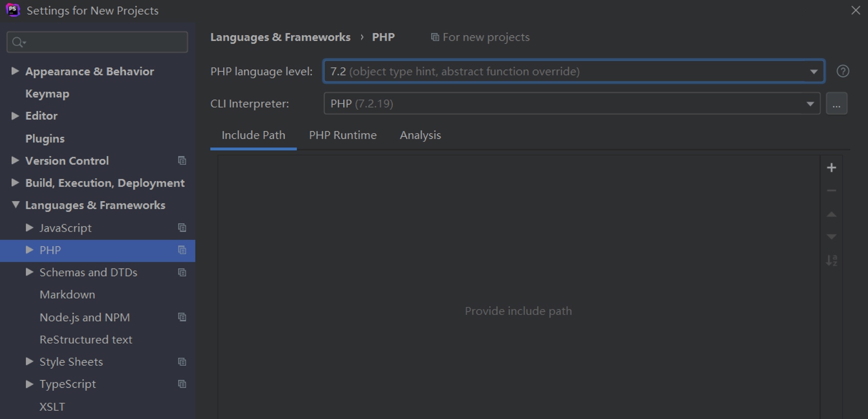This screenshot has height=419, width=868.
Task: Click the search magnifier icon
Action: coord(18,42)
